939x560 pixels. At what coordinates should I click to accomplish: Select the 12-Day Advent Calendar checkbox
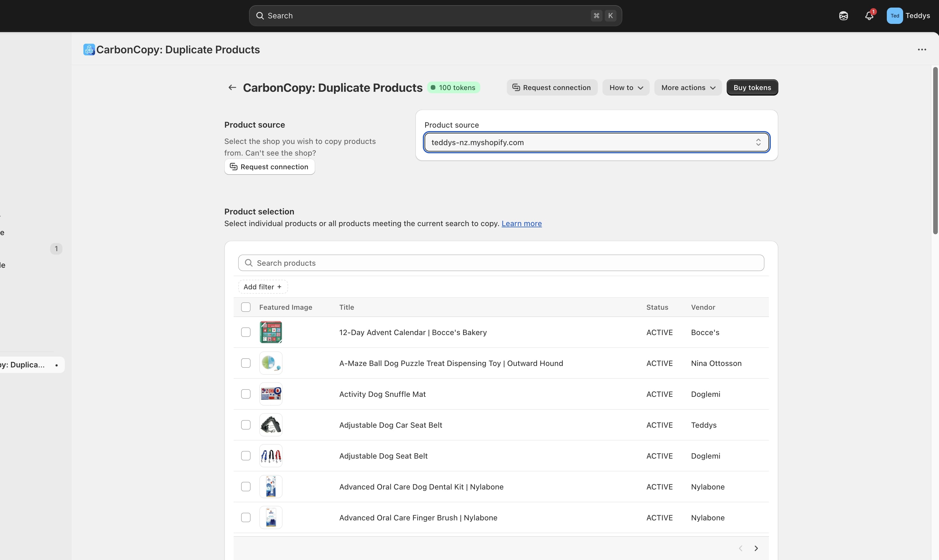(x=246, y=332)
